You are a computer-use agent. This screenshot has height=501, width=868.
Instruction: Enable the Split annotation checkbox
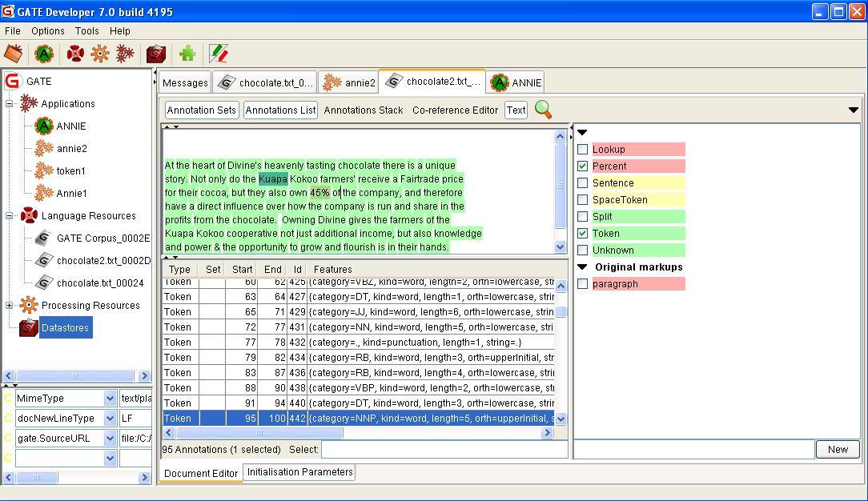pos(582,216)
